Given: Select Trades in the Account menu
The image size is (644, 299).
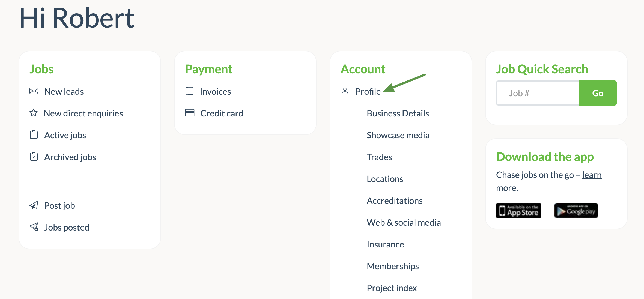Looking at the screenshot, I should (x=379, y=157).
